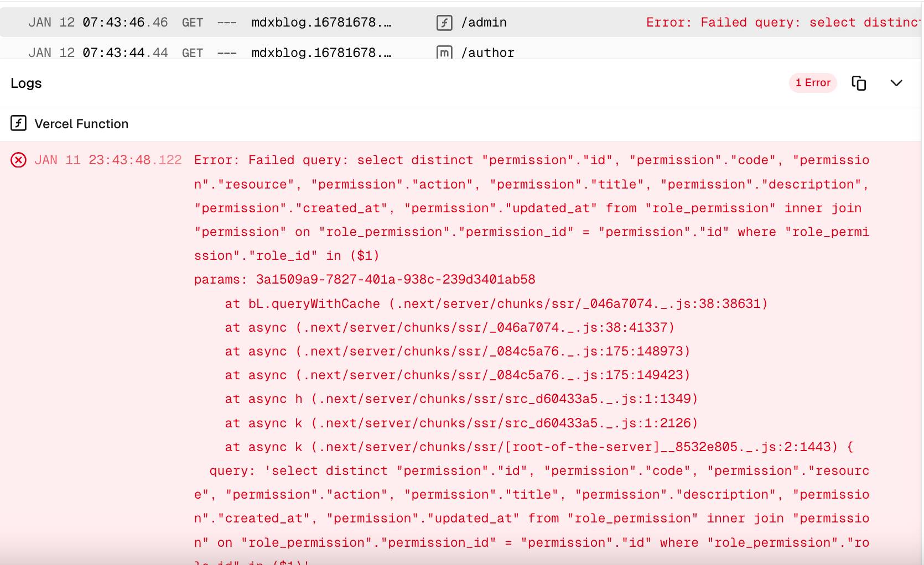Click the params UUID line in the log

(365, 280)
